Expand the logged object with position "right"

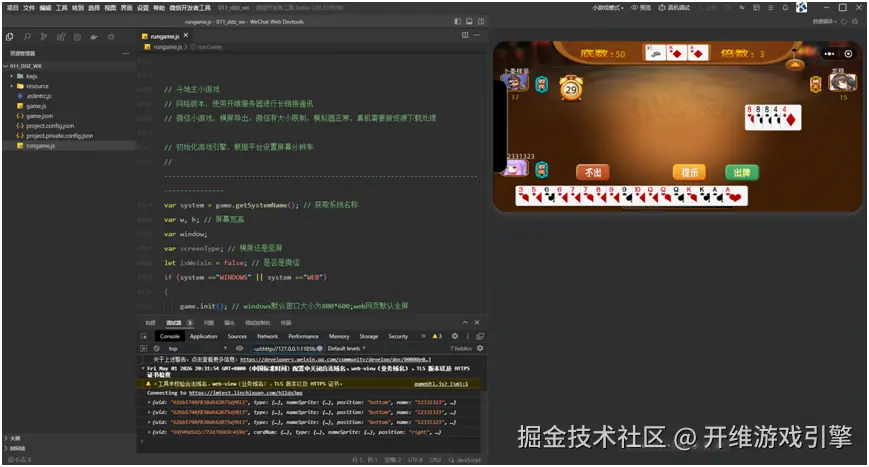(x=149, y=432)
